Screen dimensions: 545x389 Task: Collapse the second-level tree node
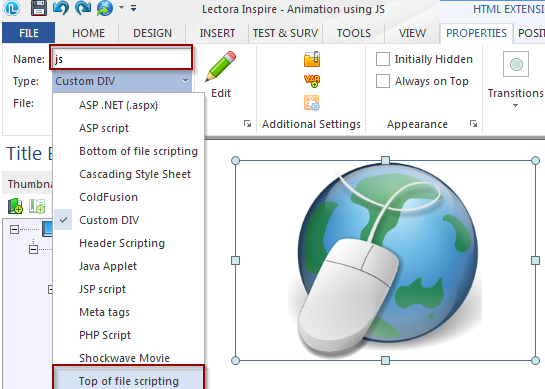coord(33,249)
